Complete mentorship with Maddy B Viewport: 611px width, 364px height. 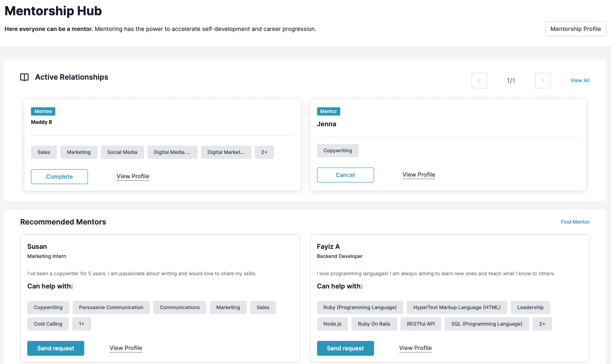pos(59,177)
